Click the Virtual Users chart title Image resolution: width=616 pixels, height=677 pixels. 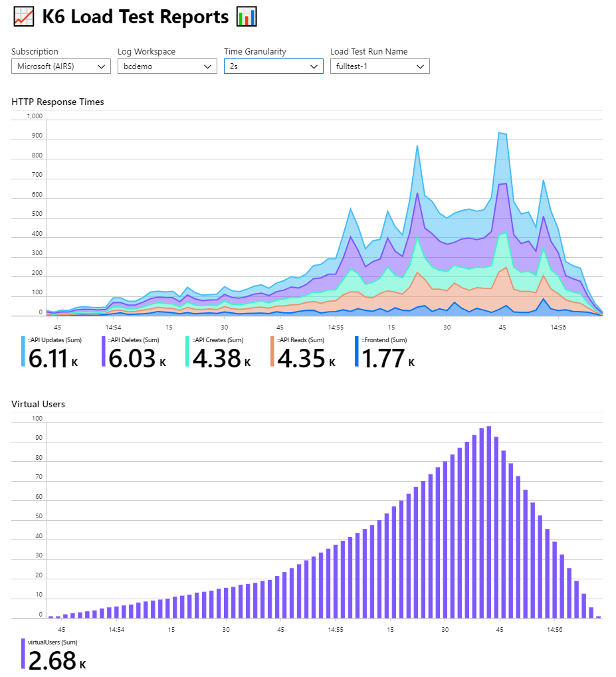(39, 404)
